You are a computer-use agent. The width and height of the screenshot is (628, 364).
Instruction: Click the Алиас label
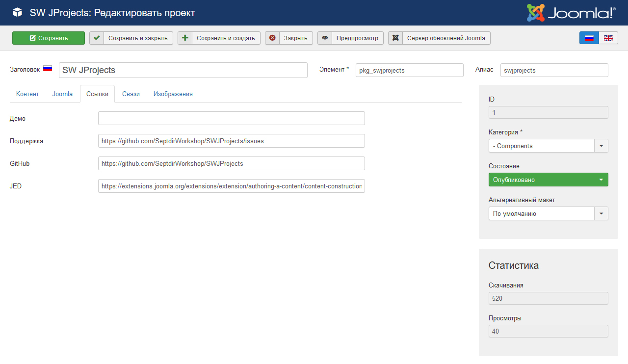pos(484,69)
